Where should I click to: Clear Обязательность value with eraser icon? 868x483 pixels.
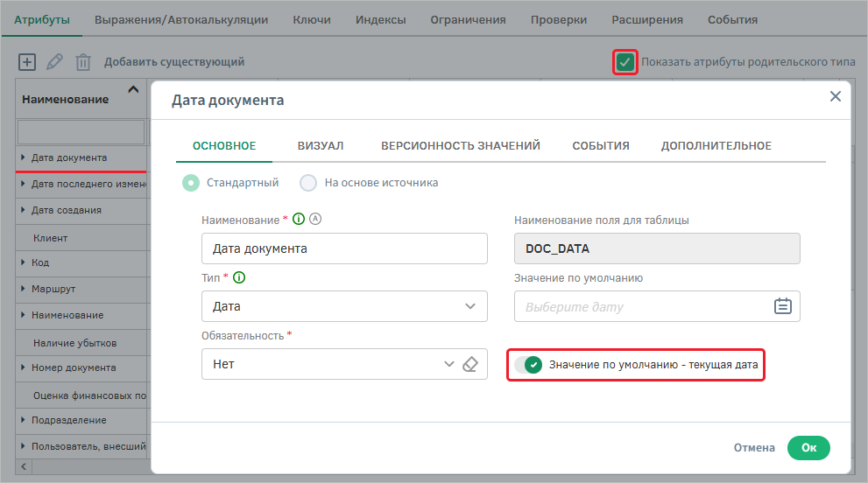[470, 364]
